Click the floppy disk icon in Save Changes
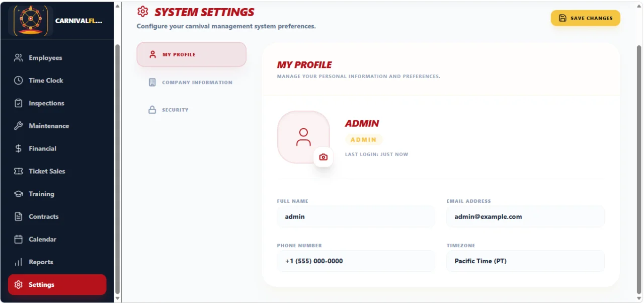The image size is (644, 303). (563, 18)
